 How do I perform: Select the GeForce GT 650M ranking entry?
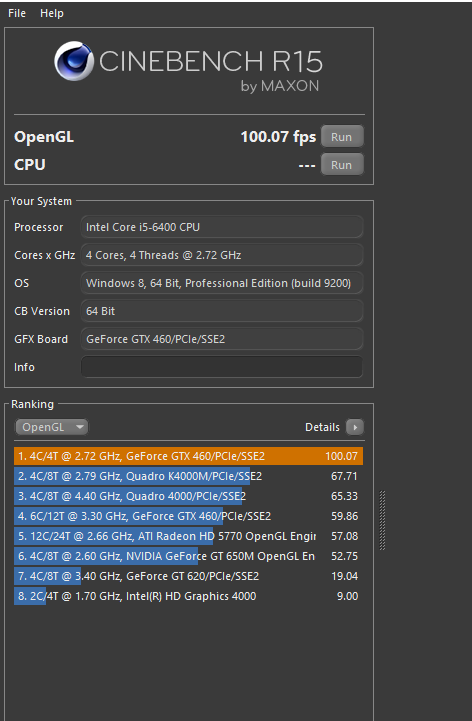click(x=188, y=556)
